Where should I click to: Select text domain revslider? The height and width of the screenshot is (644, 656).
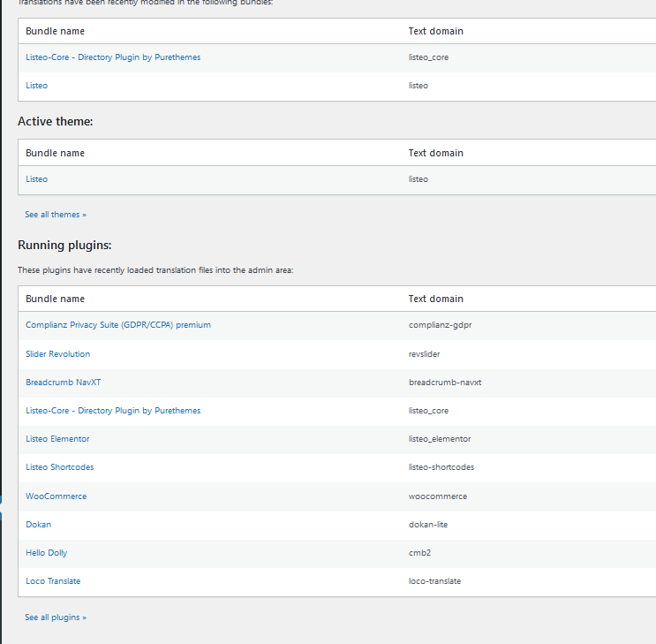424,354
